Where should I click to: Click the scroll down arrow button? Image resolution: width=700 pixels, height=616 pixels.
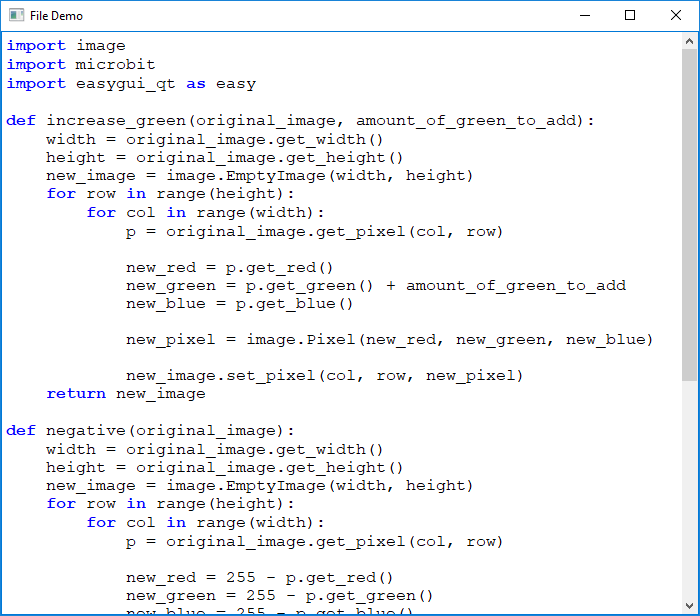click(689, 605)
